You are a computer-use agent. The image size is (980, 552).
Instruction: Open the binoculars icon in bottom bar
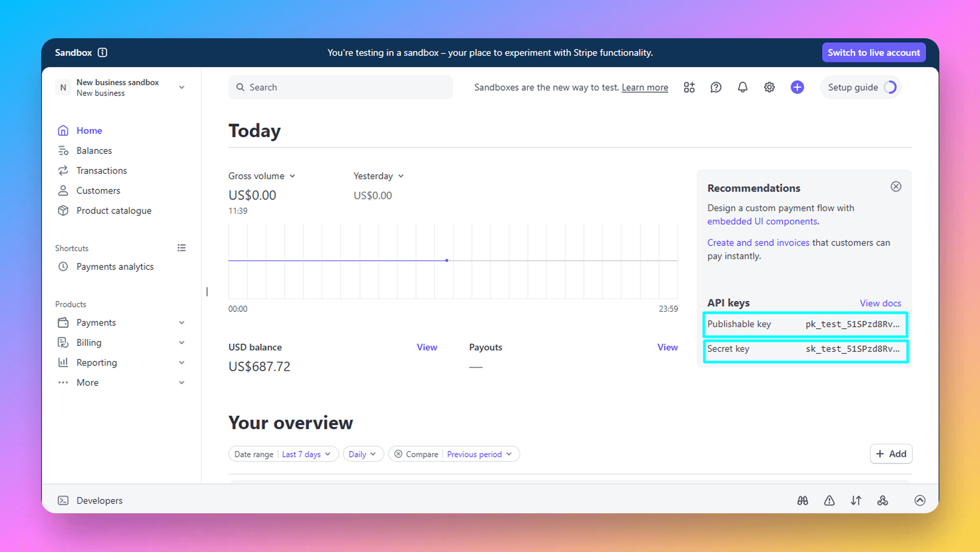(803, 501)
